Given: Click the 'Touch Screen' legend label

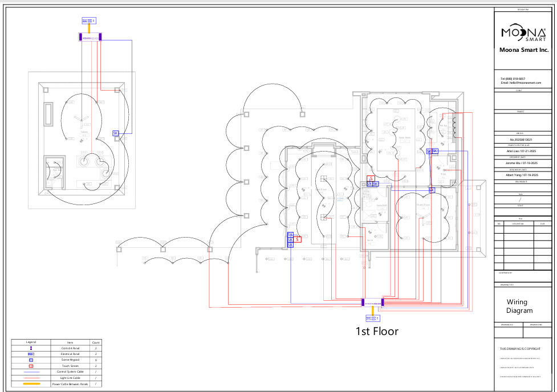Looking at the screenshot, I should [x=70, y=366].
